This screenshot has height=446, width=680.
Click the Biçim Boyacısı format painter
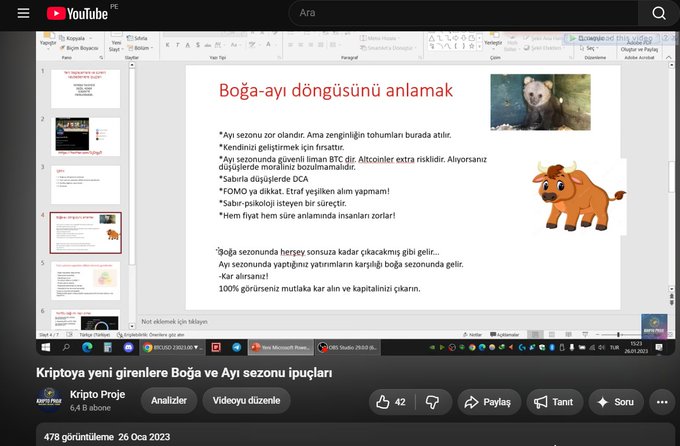click(80, 48)
